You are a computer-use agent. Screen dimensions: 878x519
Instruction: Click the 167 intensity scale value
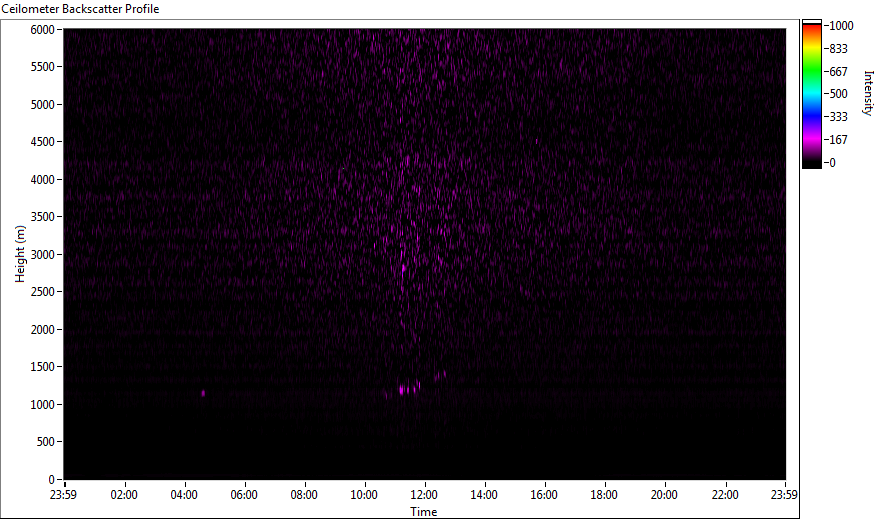(835, 140)
